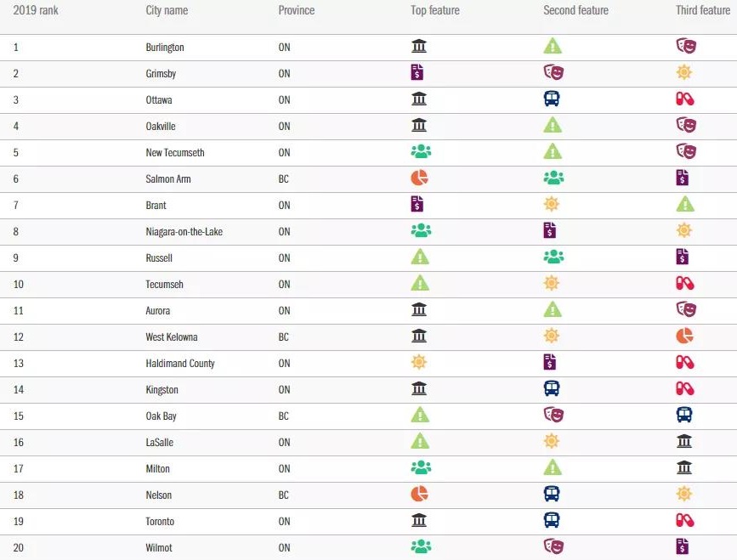Click the "City name" column header
Screen dimensions: 737x560
coord(167,11)
